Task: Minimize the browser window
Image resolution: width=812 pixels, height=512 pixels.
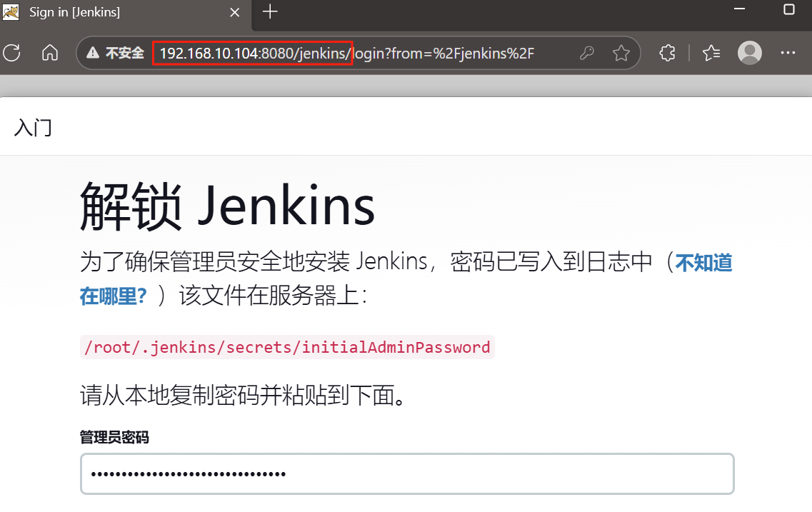Action: pyautogui.click(x=739, y=9)
